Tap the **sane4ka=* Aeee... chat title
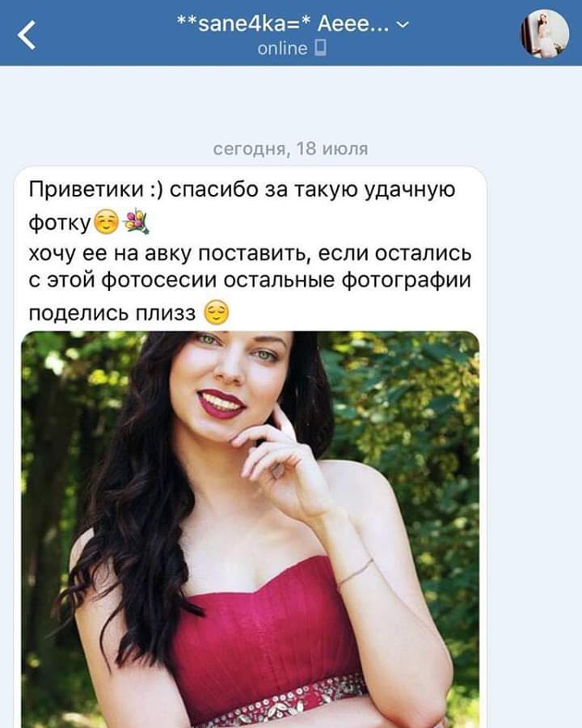Viewport: 582px width, 728px height. pos(283,23)
